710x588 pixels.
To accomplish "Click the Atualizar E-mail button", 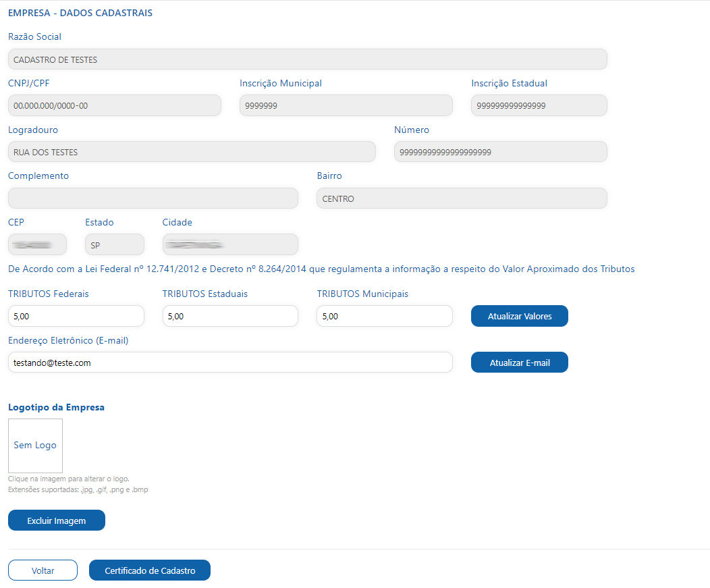I will pos(520,363).
